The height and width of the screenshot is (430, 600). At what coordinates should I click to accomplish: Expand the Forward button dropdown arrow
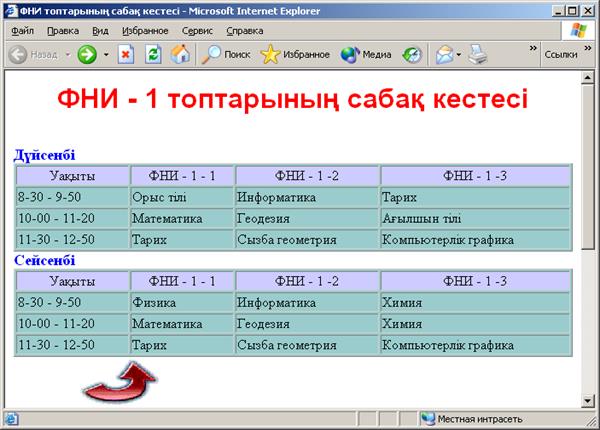[106, 55]
